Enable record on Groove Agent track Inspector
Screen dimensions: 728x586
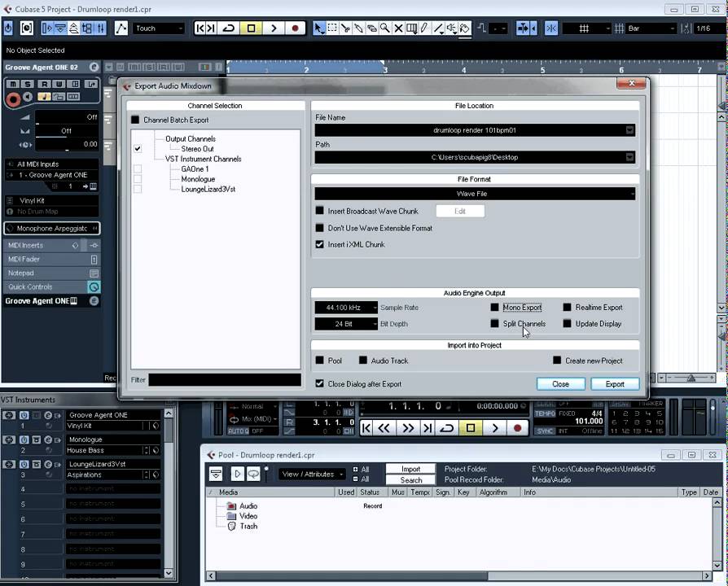point(12,99)
